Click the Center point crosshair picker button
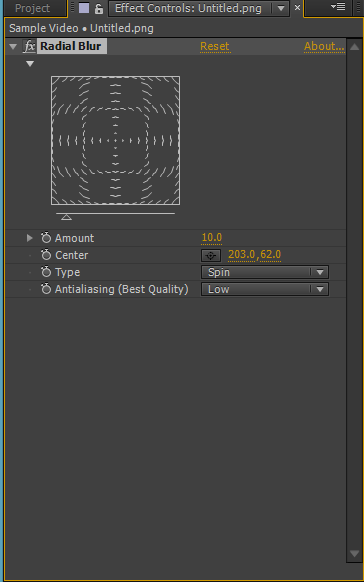Screen dimensions: 364x582 point(211,255)
